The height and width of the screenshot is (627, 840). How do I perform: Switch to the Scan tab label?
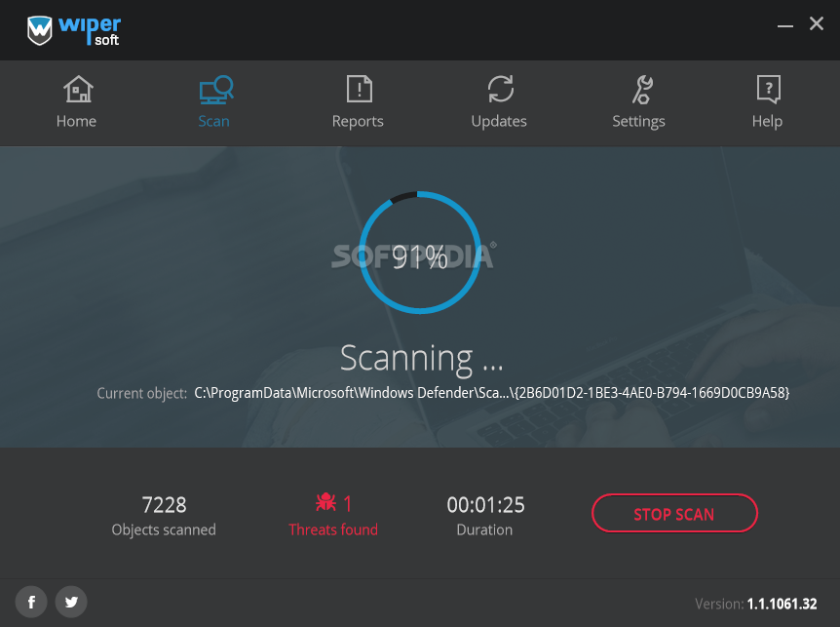213,121
